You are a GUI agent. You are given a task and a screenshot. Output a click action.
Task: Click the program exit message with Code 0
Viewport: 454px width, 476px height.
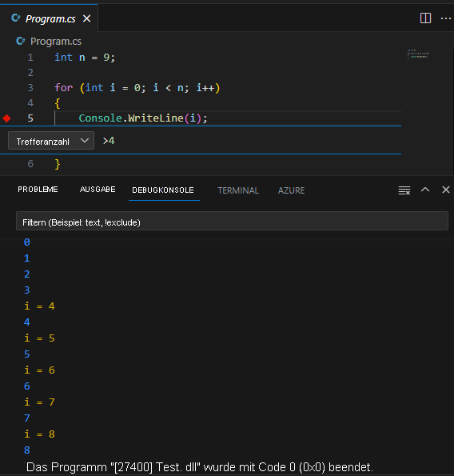tap(200, 467)
